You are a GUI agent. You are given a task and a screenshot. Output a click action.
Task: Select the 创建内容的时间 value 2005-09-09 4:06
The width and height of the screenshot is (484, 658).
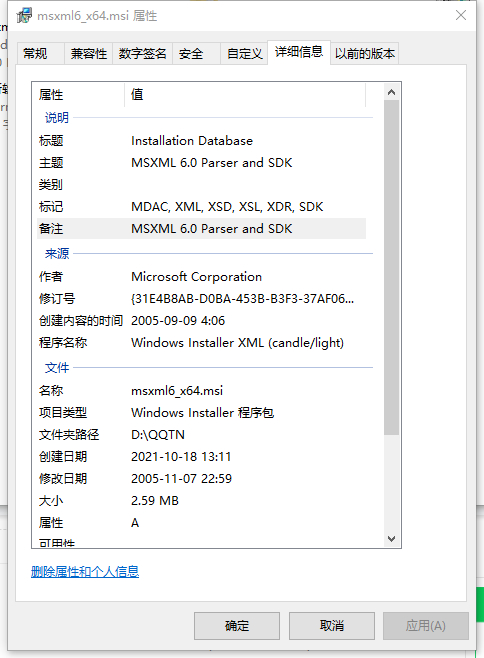click(178, 321)
